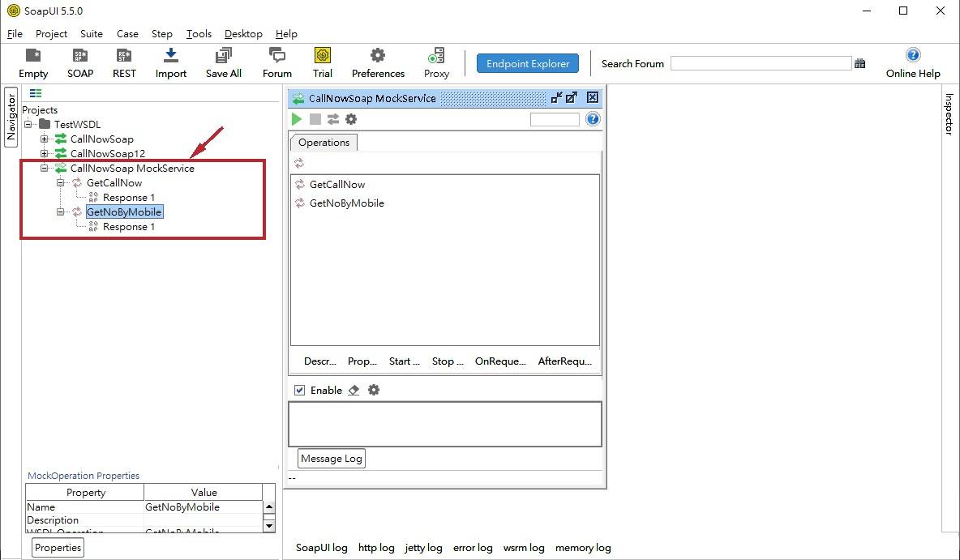Open the Forum toolbar icon
The width and height of the screenshot is (960, 560).
click(x=277, y=64)
